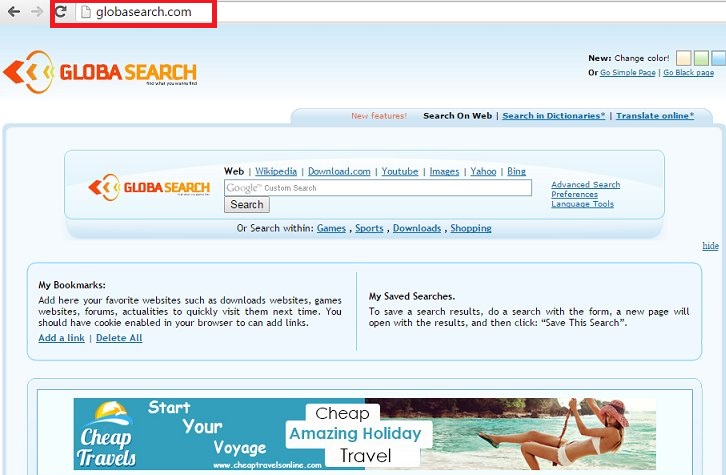Reload the page with refresh icon
The width and height of the screenshot is (726, 475).
[x=61, y=12]
